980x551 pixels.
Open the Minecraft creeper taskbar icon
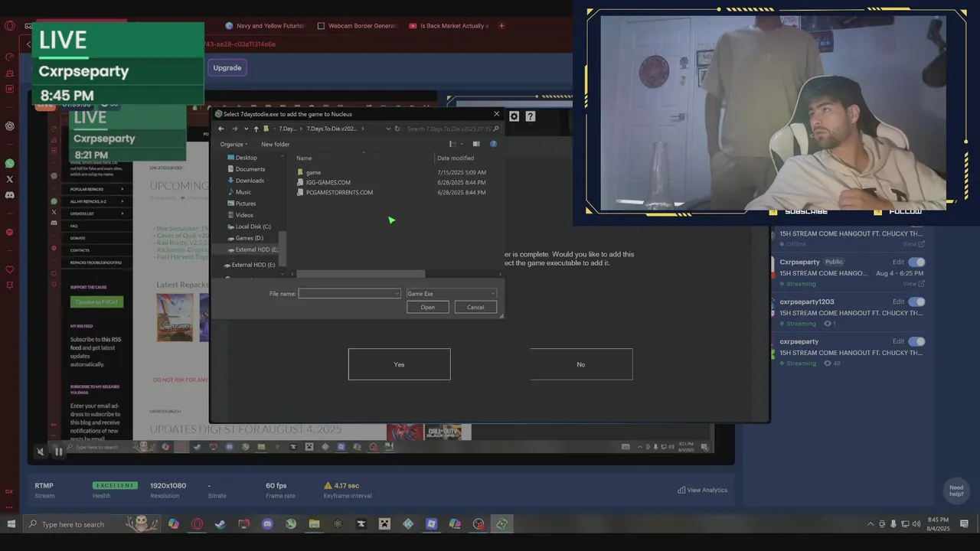384,524
